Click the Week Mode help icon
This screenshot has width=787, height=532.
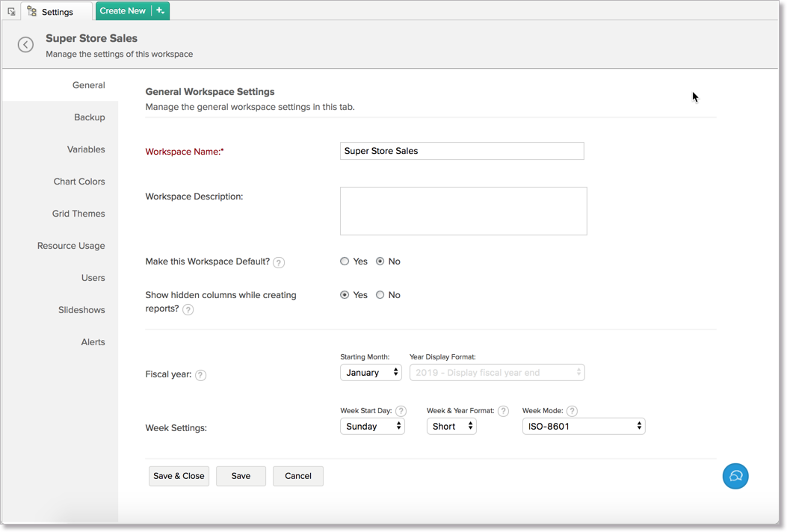pos(572,411)
